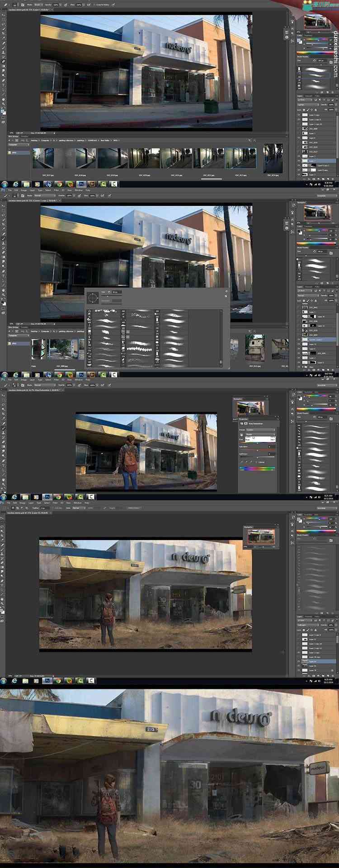Viewport: 339px width, 868px height.
Task: Open the Help menu in fourth Photoshop window
Action: coord(87,503)
